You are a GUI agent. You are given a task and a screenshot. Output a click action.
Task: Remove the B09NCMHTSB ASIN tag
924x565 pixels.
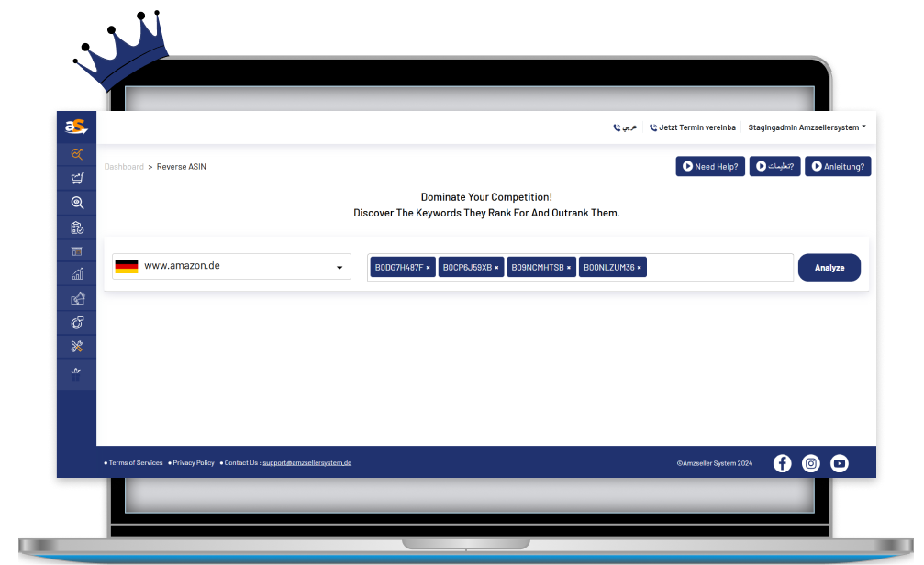(569, 268)
